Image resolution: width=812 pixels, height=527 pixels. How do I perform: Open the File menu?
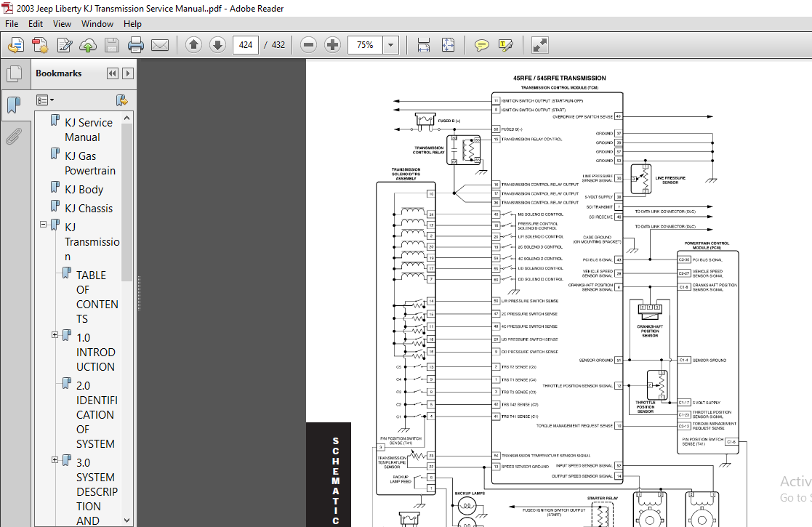click(12, 24)
